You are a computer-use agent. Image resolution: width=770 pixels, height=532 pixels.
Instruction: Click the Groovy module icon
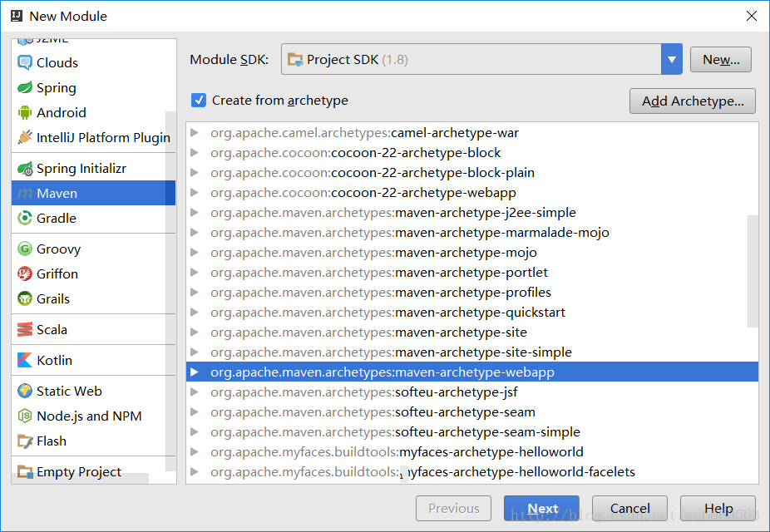click(x=26, y=248)
